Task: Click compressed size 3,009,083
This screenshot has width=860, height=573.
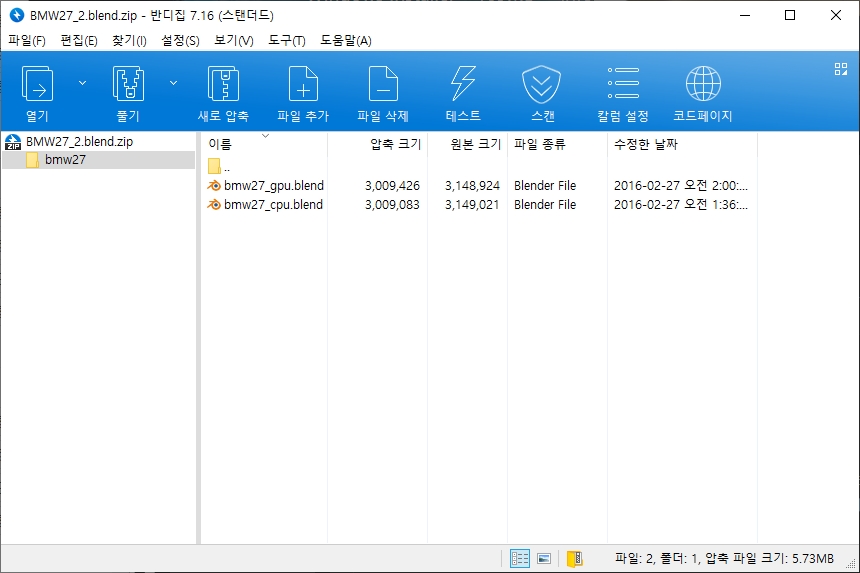Action: point(392,205)
